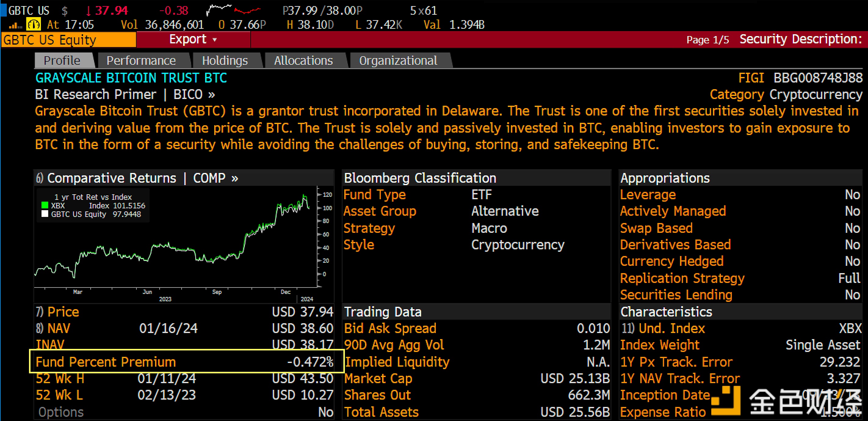Click the 1Y Px Track. Error label
The image size is (868, 421).
pyautogui.click(x=676, y=362)
